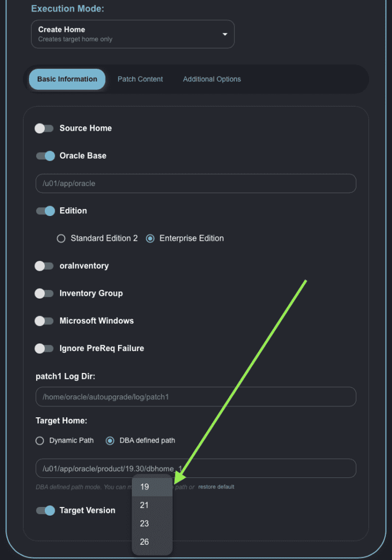This screenshot has height=560, width=392.
Task: Choose the Dynamic Path radio option
Action: coord(39,441)
